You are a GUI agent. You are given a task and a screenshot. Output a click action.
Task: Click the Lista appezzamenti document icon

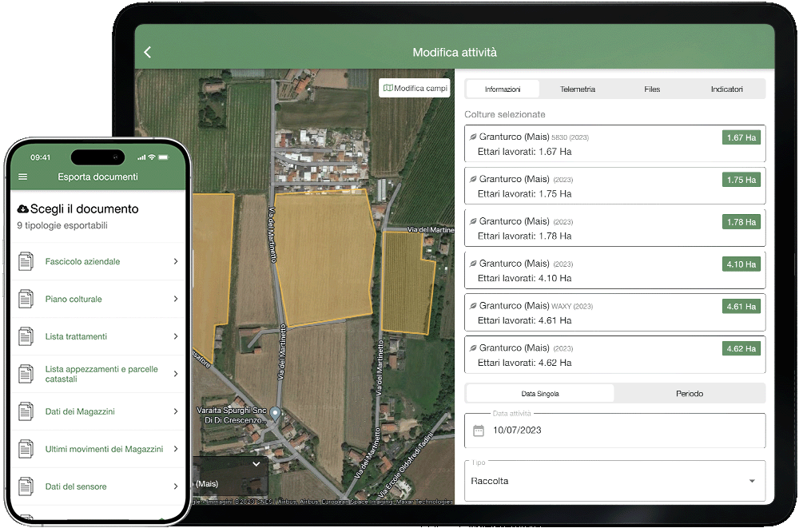click(26, 374)
